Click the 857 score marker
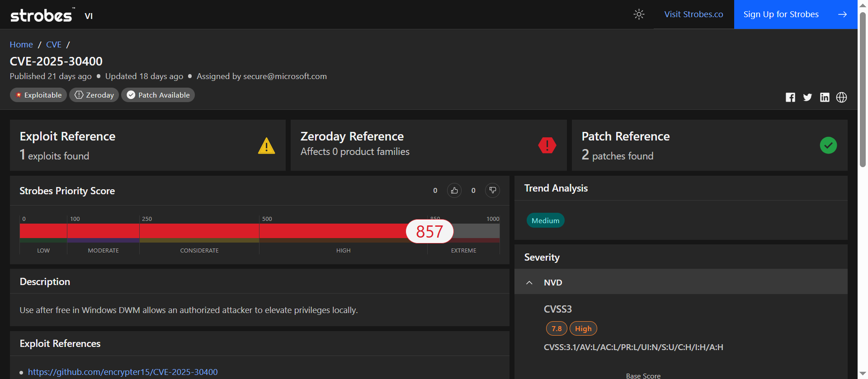Viewport: 868px width, 379px height. pos(429,232)
